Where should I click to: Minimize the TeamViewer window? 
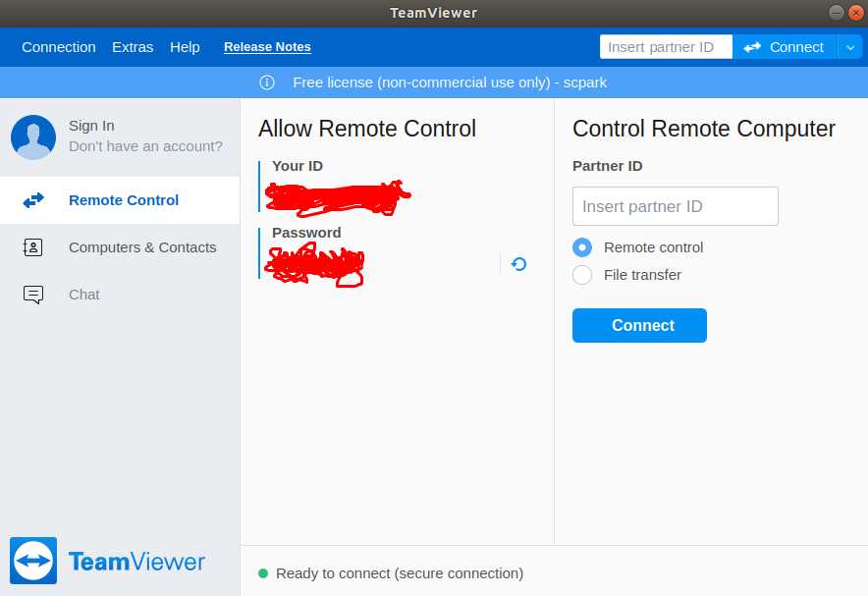837,12
